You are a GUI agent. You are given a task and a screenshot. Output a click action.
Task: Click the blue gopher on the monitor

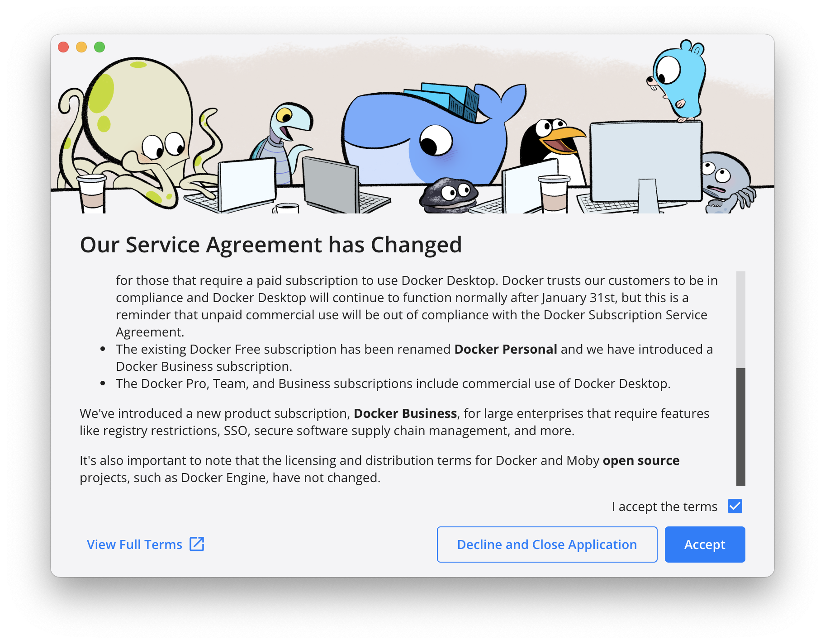pyautogui.click(x=677, y=81)
